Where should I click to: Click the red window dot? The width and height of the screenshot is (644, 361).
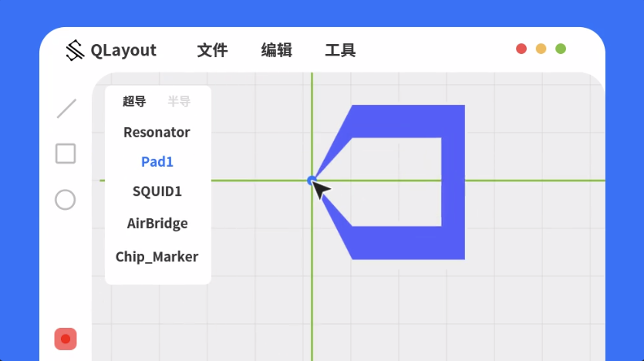click(x=521, y=49)
